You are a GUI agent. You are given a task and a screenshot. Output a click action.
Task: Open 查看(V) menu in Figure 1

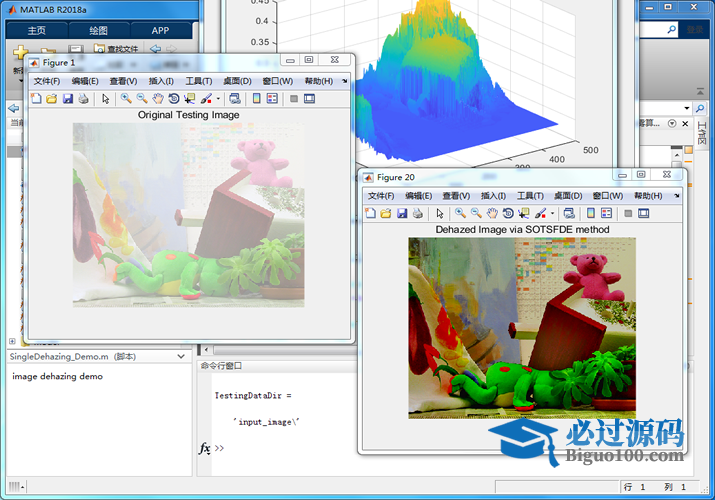tap(123, 81)
